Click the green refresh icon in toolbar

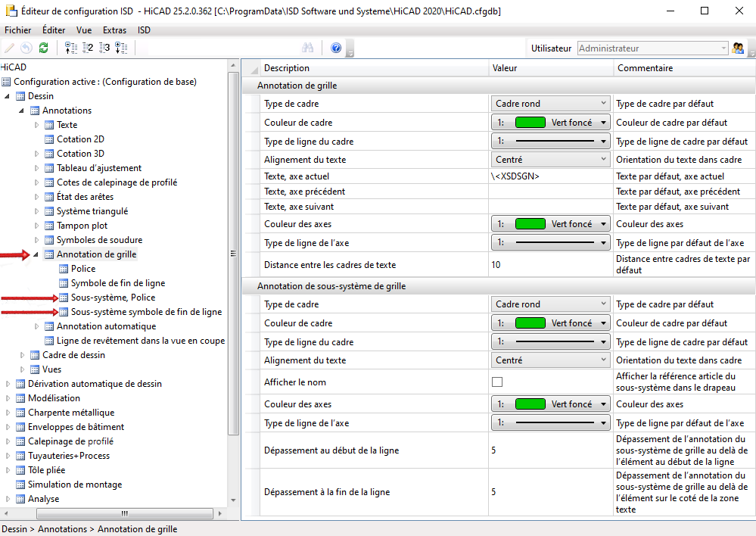(x=43, y=48)
